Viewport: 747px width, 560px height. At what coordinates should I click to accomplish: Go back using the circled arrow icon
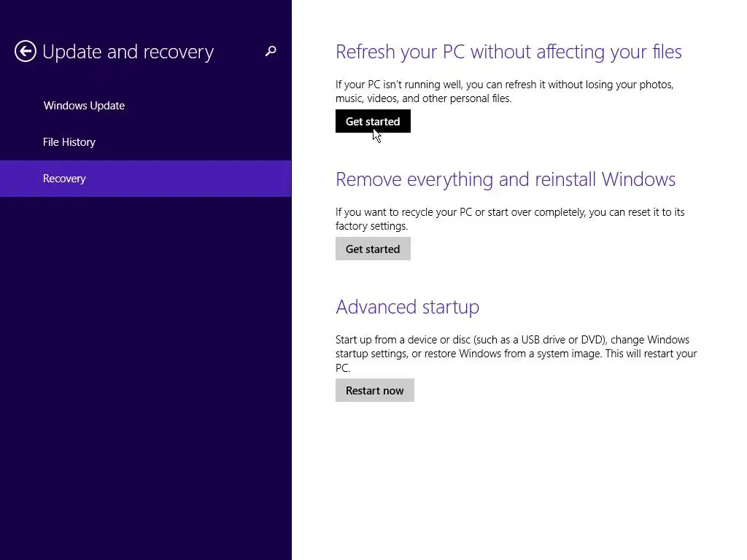coord(26,51)
